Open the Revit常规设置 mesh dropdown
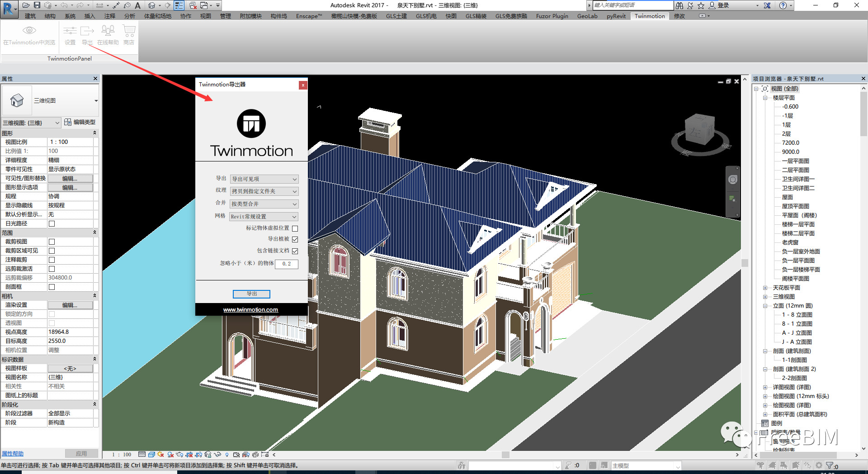Viewport: 868px width, 474px height. tap(264, 217)
